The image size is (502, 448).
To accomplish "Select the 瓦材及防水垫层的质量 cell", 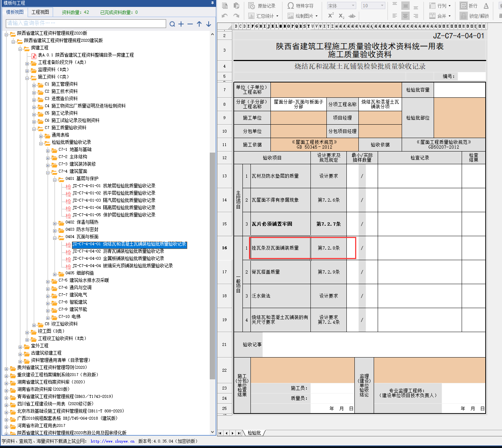I will tap(281, 176).
